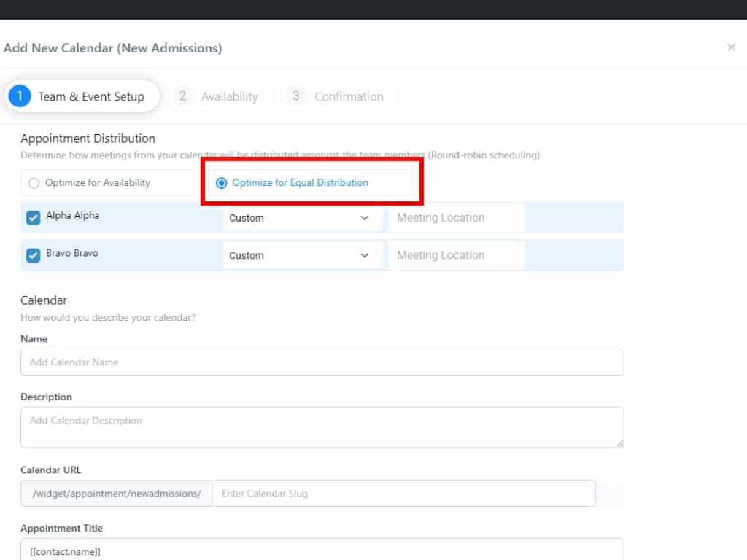Click Alpha Alpha's Meeting Location field
Viewport: 747px width, 560px height.
pyautogui.click(x=456, y=218)
